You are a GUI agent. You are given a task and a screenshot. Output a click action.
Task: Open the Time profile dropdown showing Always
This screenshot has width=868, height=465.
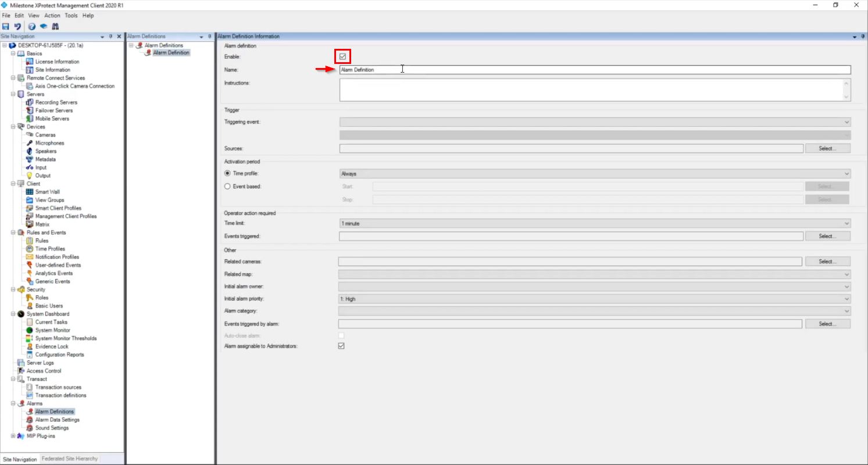point(595,174)
